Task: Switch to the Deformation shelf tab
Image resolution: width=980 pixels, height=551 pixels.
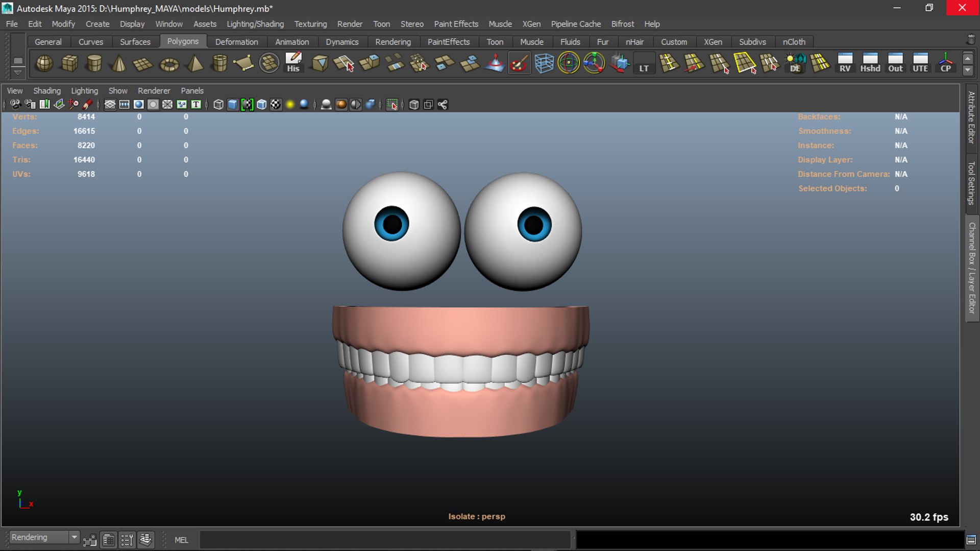Action: tap(236, 42)
